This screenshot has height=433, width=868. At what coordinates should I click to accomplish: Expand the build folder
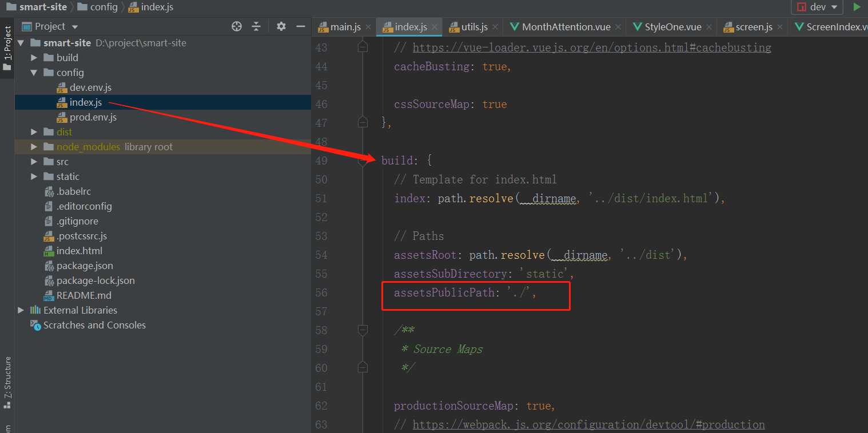[x=34, y=58]
